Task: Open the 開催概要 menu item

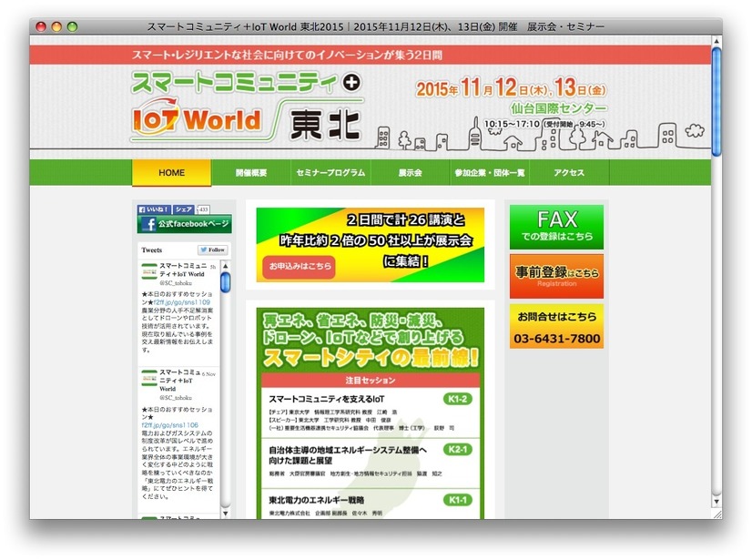Action: (x=251, y=173)
